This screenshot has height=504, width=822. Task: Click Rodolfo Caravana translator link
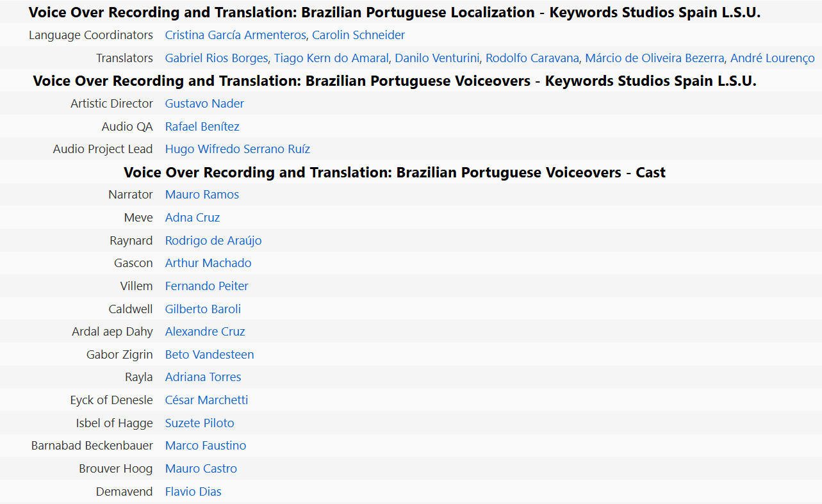532,58
